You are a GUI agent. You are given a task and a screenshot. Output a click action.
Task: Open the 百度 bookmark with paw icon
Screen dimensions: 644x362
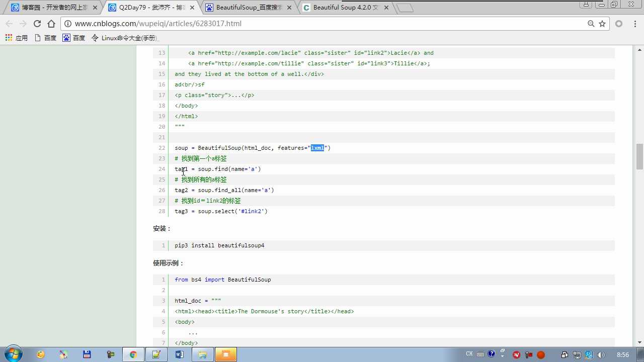click(x=74, y=38)
